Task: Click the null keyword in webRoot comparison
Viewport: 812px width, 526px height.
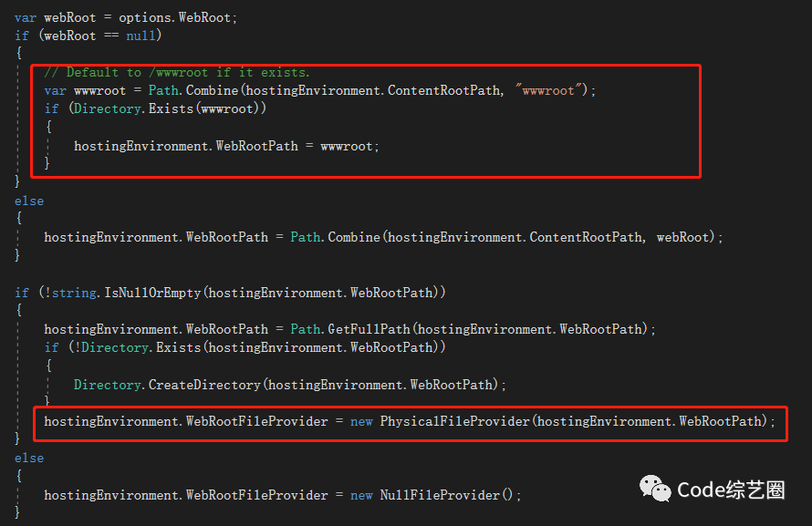Action: coord(141,36)
